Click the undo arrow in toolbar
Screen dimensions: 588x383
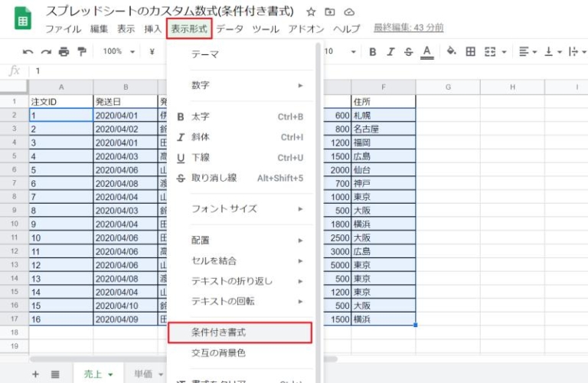pyautogui.click(x=28, y=52)
